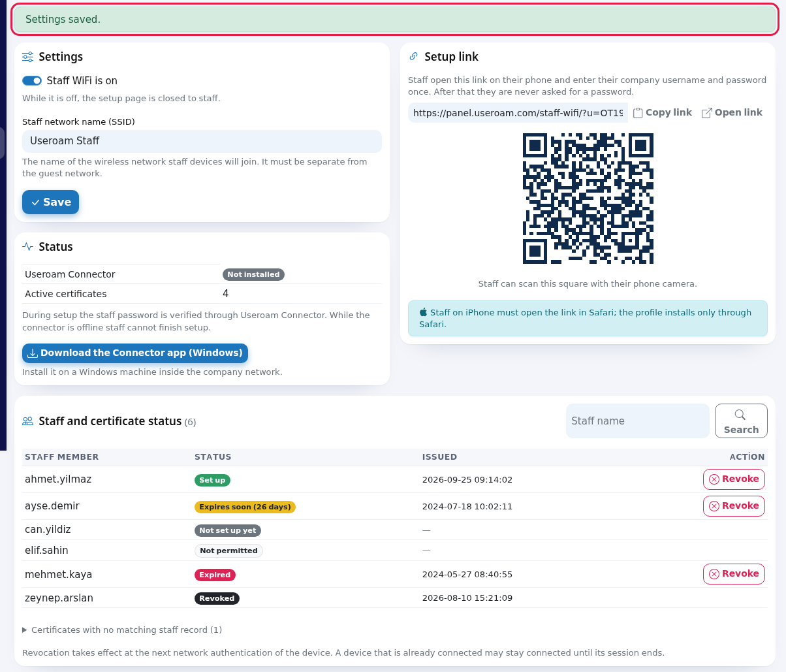Select the setup link URL field
The height and width of the screenshot is (672, 786).
pos(518,113)
